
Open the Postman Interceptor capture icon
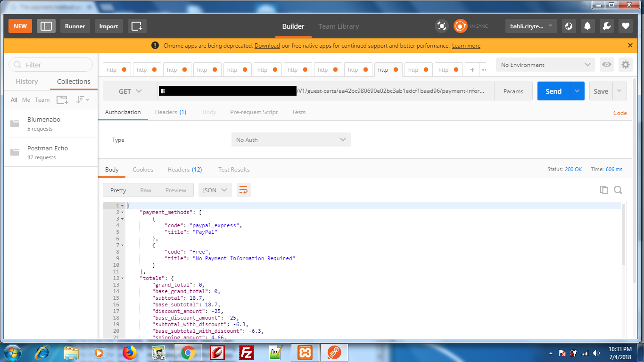pyautogui.click(x=442, y=26)
